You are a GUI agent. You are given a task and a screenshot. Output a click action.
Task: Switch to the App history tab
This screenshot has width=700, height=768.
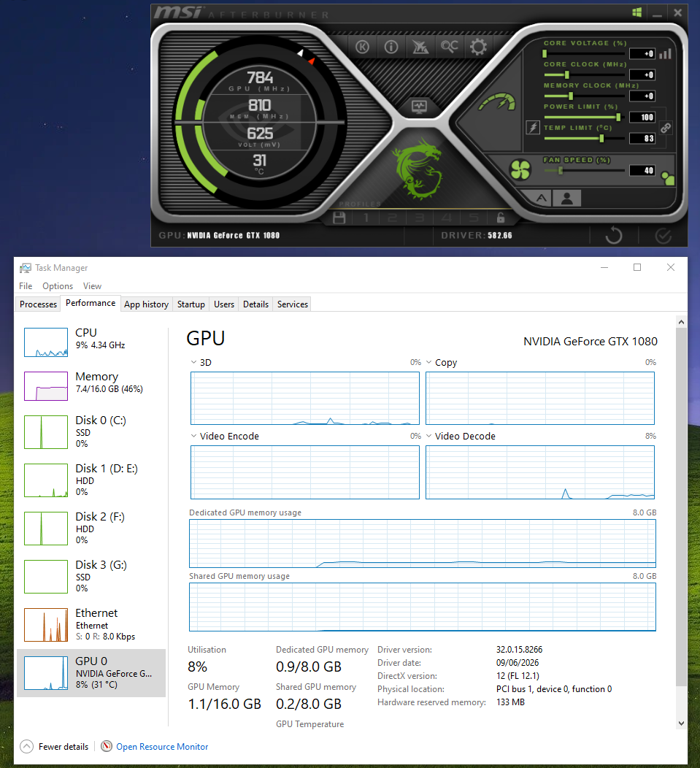[146, 304]
